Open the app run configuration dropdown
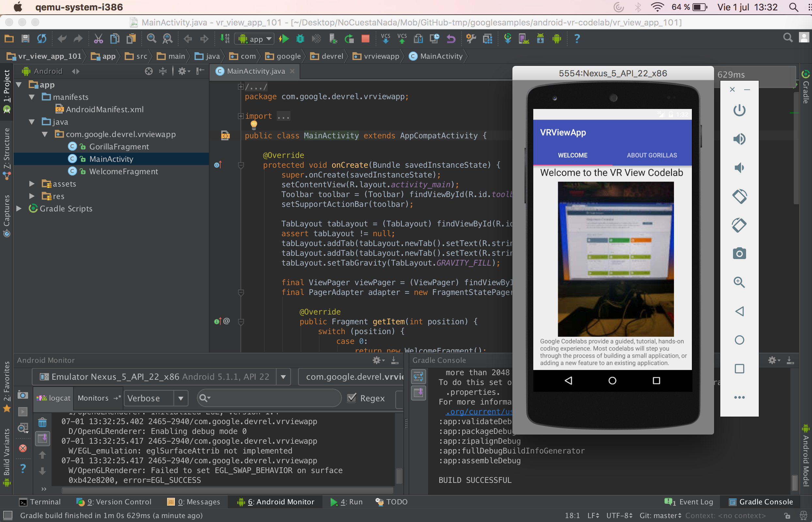812x522 pixels. [255, 38]
